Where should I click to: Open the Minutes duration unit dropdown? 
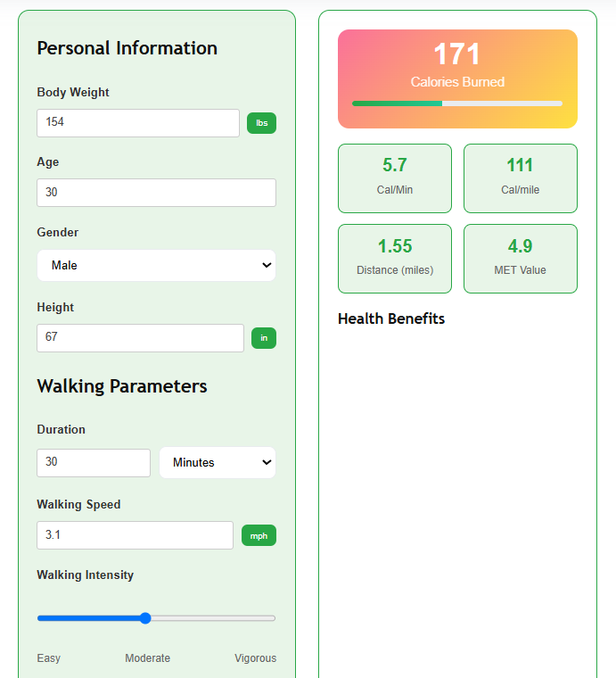tap(218, 463)
